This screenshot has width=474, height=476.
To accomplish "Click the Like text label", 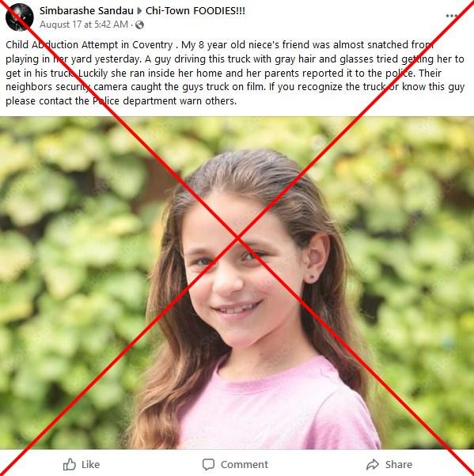I will coord(90,464).
